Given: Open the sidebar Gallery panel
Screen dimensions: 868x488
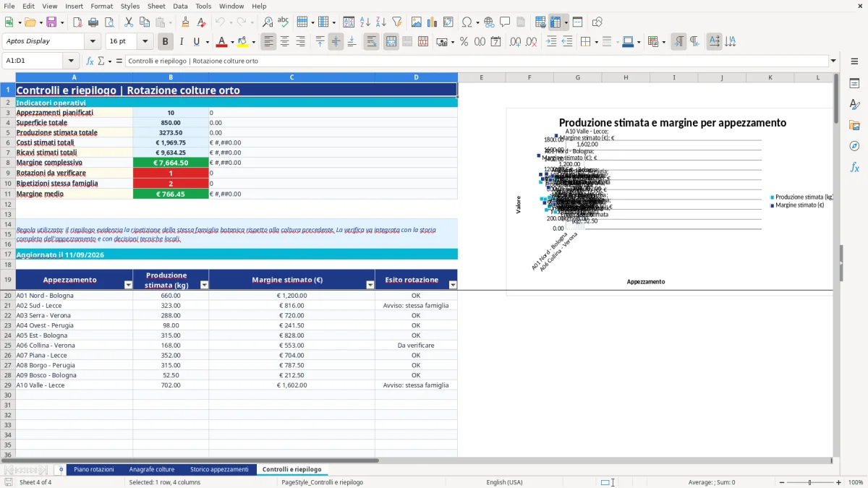Looking at the screenshot, I should [x=854, y=125].
